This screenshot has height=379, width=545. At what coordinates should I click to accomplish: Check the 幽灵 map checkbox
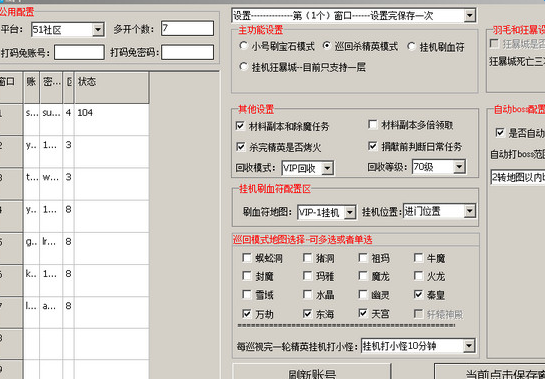[363, 295]
